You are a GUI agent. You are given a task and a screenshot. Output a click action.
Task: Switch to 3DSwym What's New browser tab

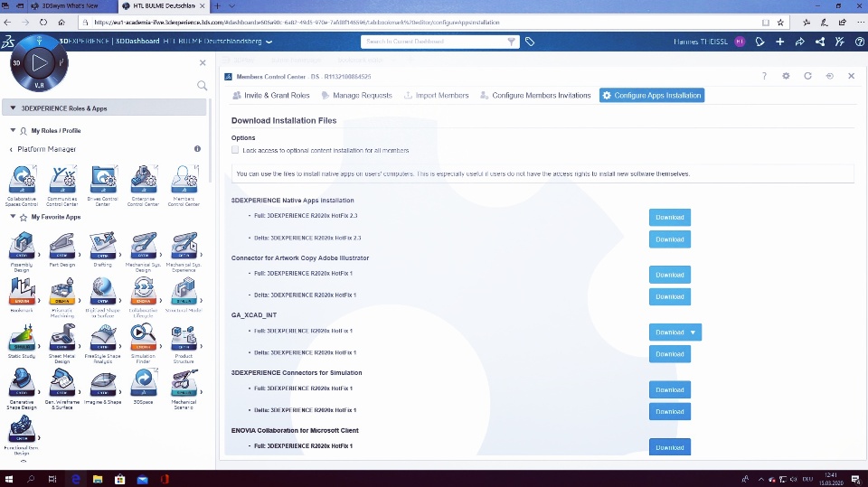tap(71, 6)
